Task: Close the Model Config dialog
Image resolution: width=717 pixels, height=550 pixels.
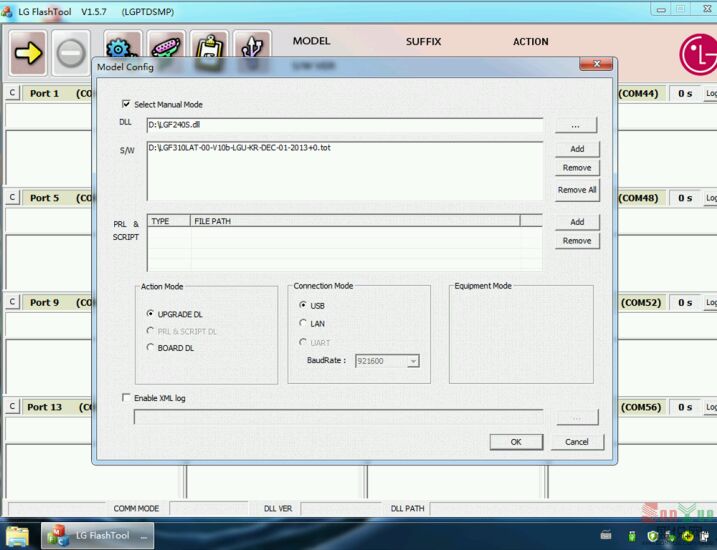Action: 596,64
